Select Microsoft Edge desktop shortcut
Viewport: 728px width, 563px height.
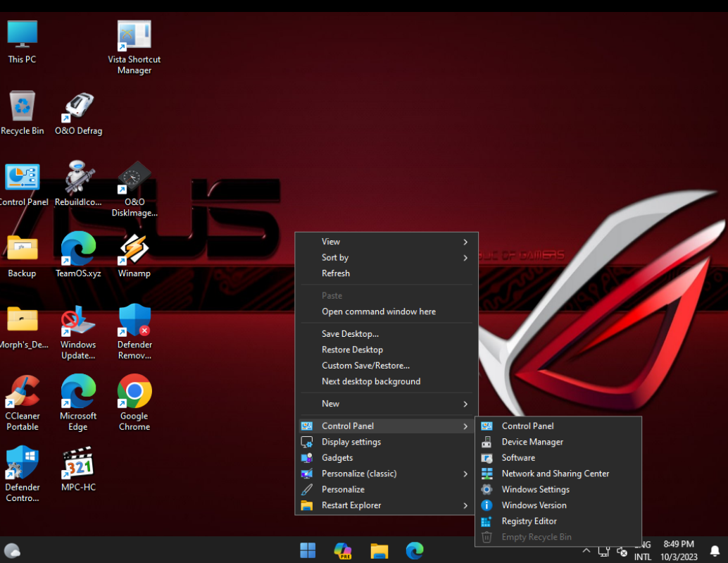[78, 403]
